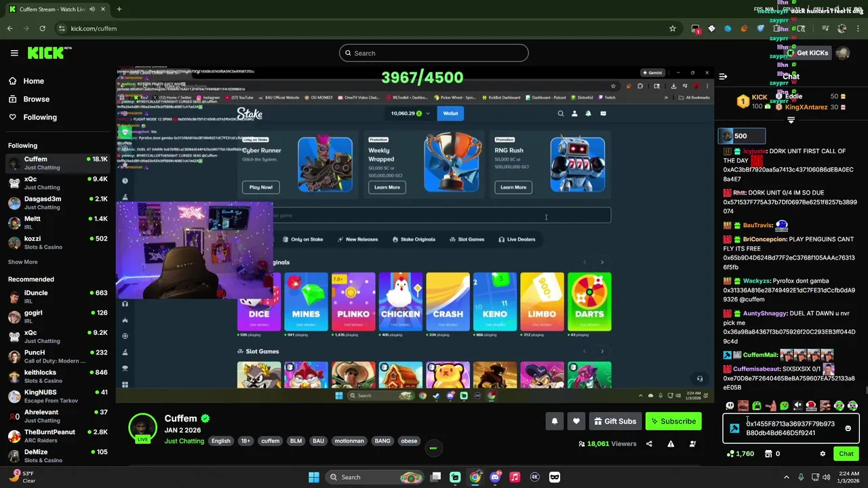Open Cuffem channel avatar
This screenshot has height=488, width=868.
point(142,428)
